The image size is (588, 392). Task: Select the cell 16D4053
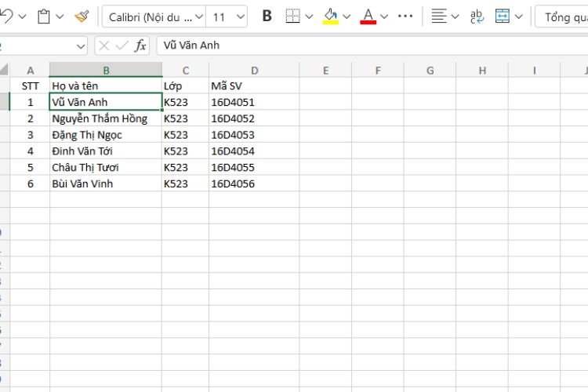254,135
